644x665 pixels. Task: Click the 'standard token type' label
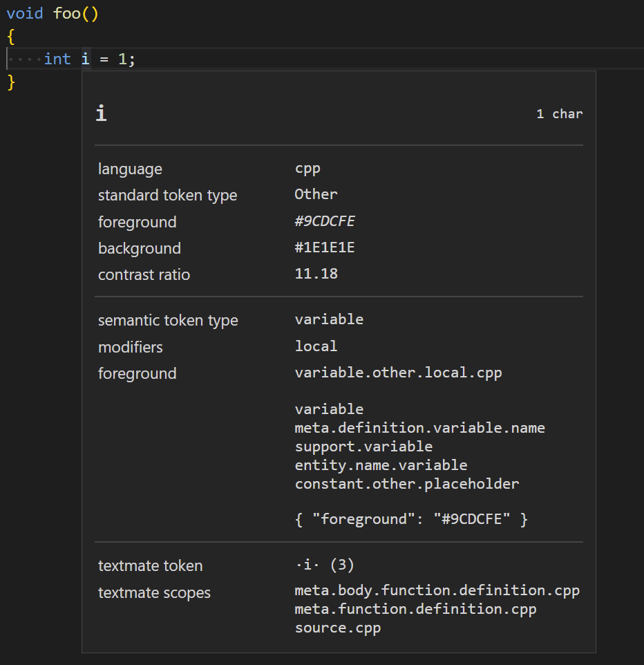pyautogui.click(x=168, y=196)
